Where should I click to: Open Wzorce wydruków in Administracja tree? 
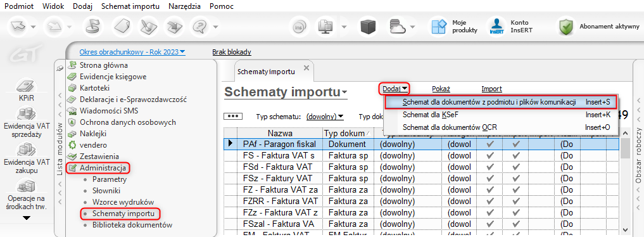123,203
